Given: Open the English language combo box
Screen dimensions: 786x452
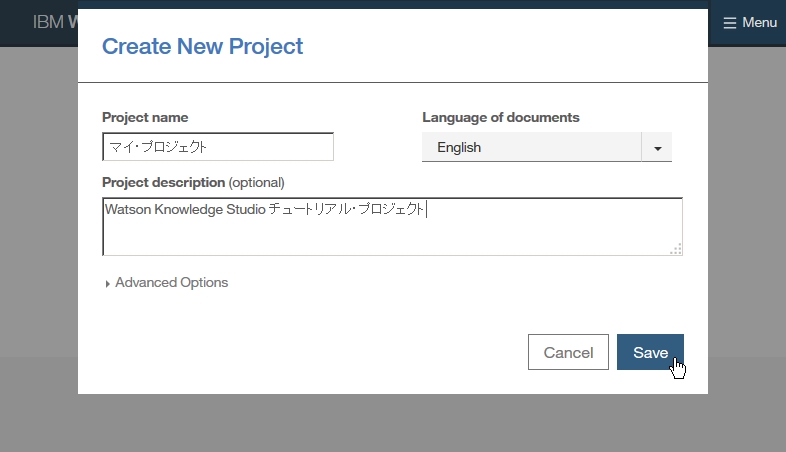Looking at the screenshot, I should pos(531,148).
